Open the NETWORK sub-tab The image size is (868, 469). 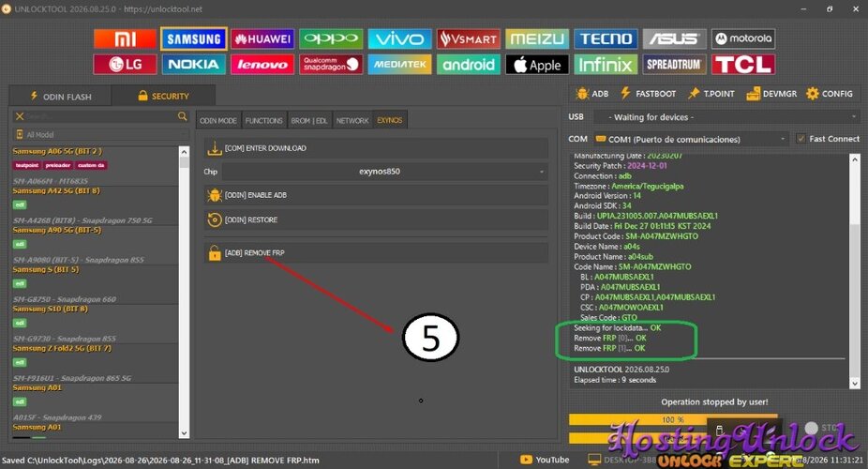(352, 120)
